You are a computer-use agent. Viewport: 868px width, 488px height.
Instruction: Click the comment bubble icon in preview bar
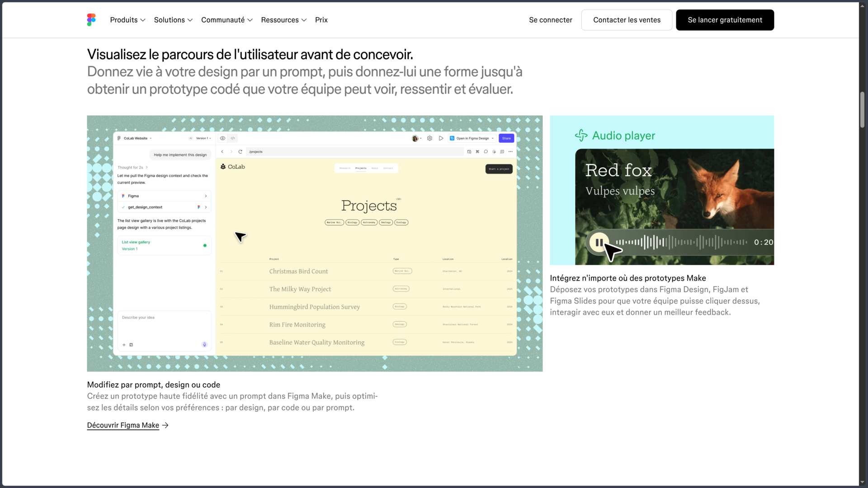486,151
